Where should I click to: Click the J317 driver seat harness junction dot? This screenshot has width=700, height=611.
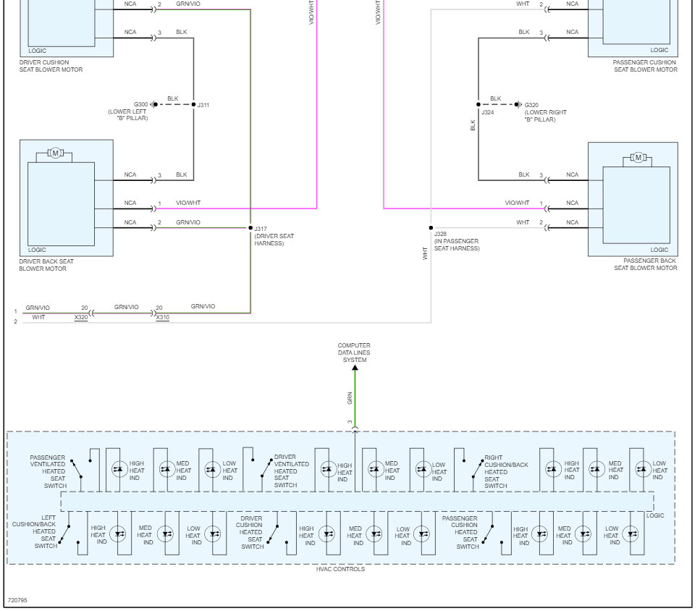[250, 227]
